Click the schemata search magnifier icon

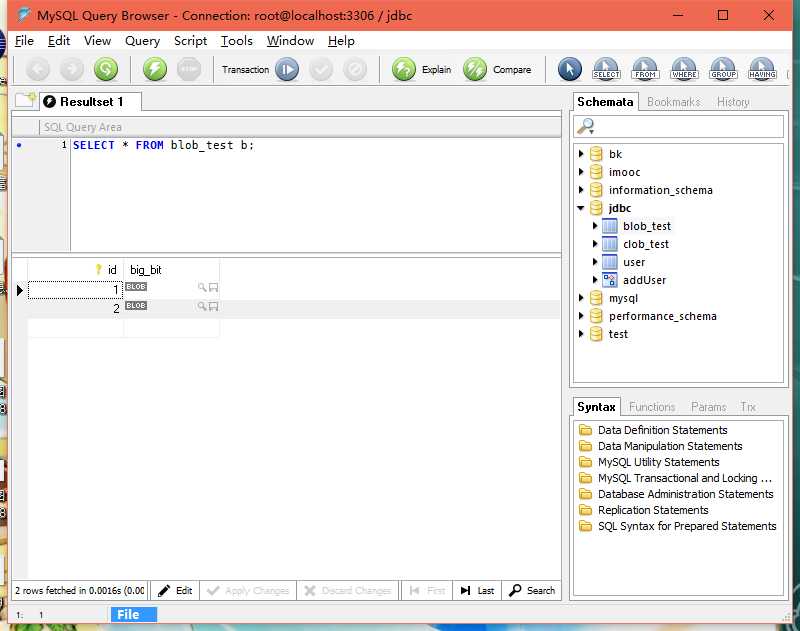[x=585, y=126]
